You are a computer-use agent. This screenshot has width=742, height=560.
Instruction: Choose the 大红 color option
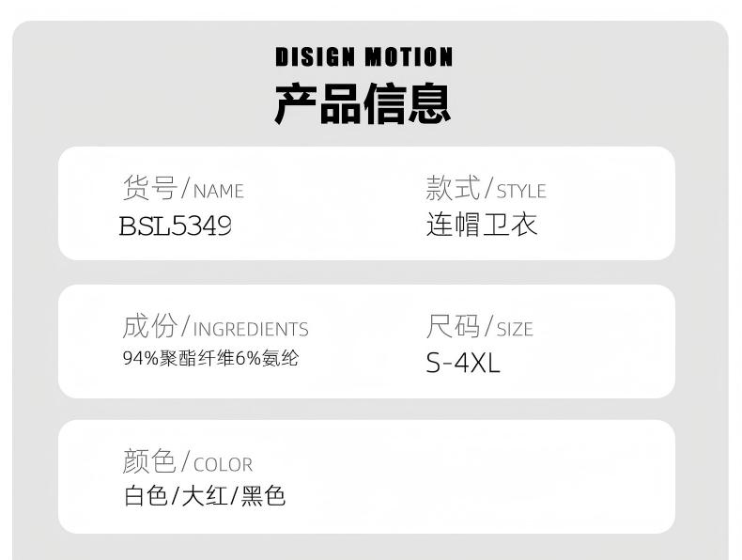pyautogui.click(x=205, y=496)
